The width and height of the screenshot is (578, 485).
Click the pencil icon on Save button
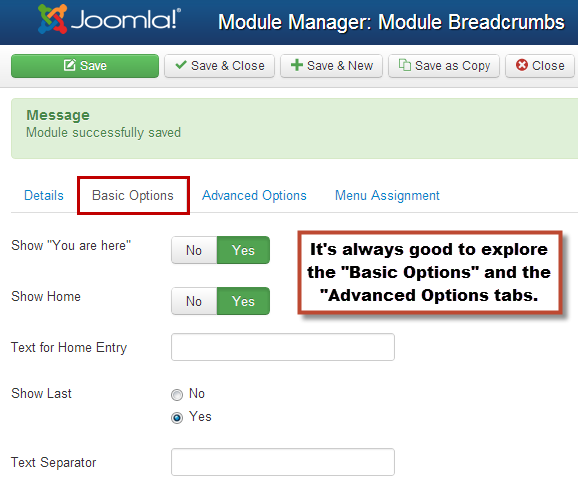(70, 65)
